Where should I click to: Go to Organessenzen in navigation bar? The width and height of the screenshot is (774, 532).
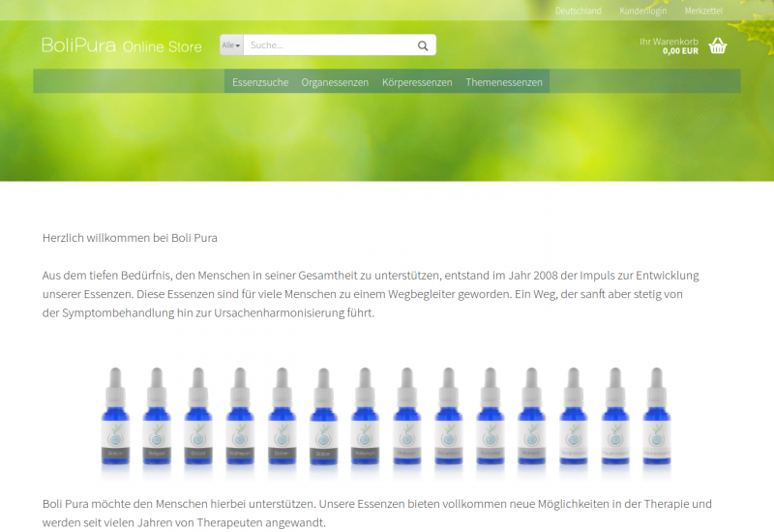335,82
